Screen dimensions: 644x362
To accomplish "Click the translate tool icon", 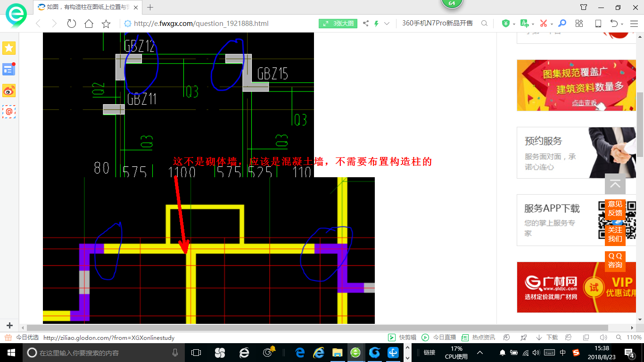I will coord(525,23).
